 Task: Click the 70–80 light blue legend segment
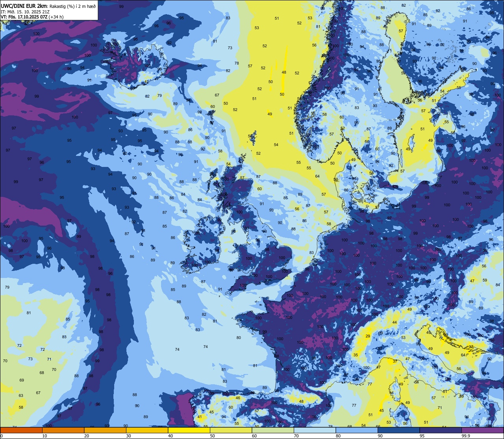(315, 430)
